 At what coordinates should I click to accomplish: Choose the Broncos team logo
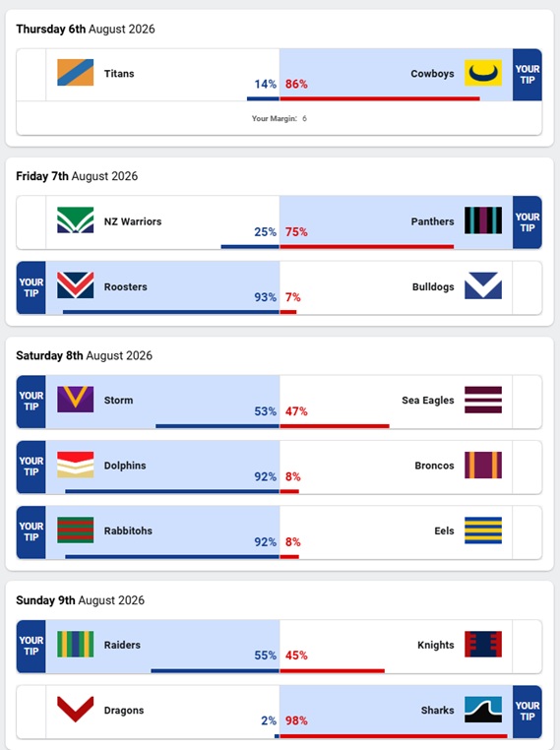tap(483, 465)
